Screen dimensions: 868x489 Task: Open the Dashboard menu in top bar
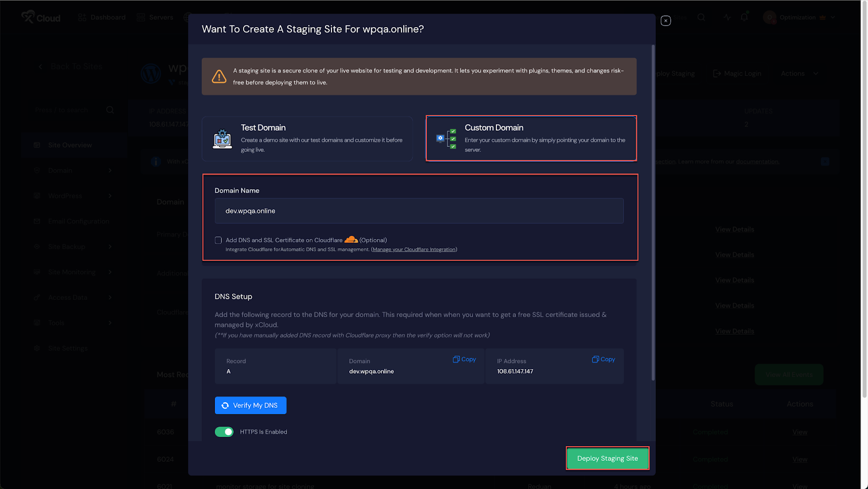(102, 17)
